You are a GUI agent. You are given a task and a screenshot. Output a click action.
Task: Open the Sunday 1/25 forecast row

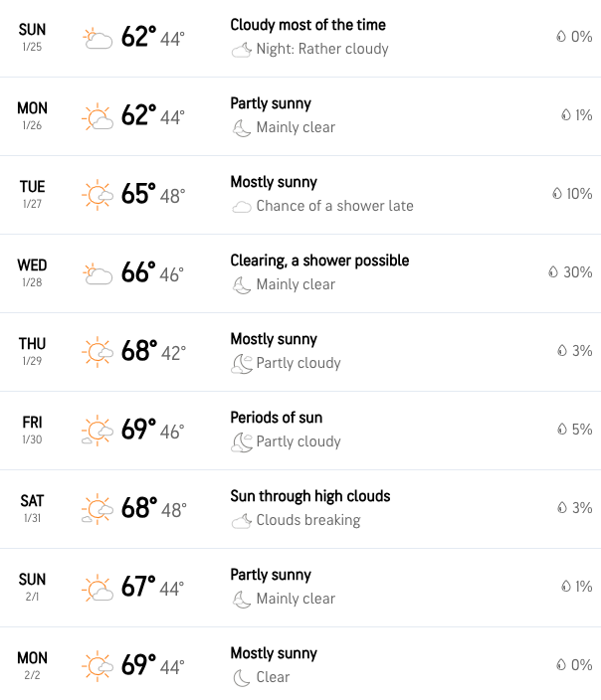click(300, 38)
